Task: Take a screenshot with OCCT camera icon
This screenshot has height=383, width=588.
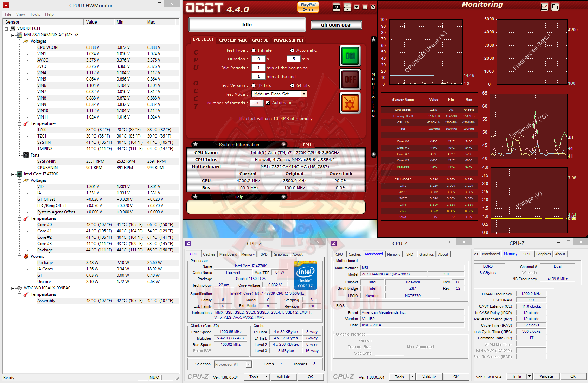Action: pyautogui.click(x=336, y=7)
